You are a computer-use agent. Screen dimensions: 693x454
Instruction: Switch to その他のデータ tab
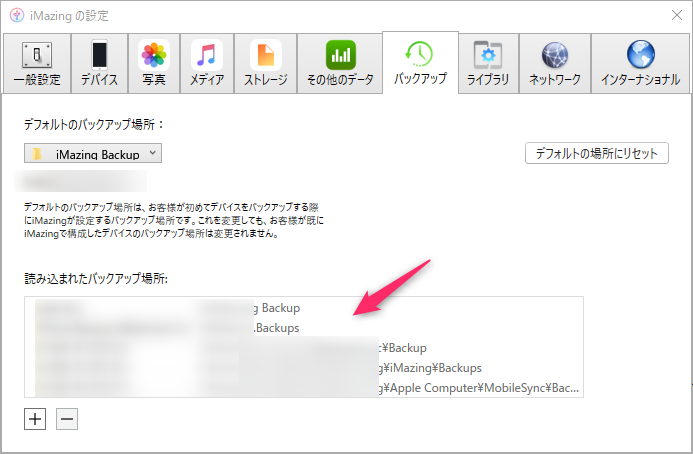(x=340, y=63)
